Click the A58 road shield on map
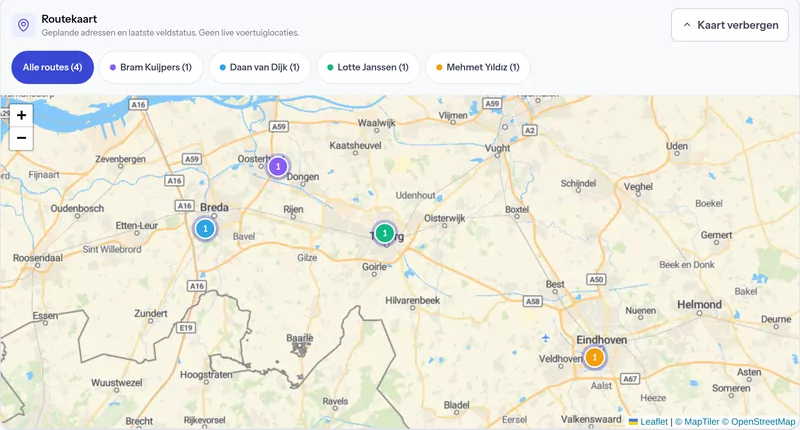 [x=533, y=301]
